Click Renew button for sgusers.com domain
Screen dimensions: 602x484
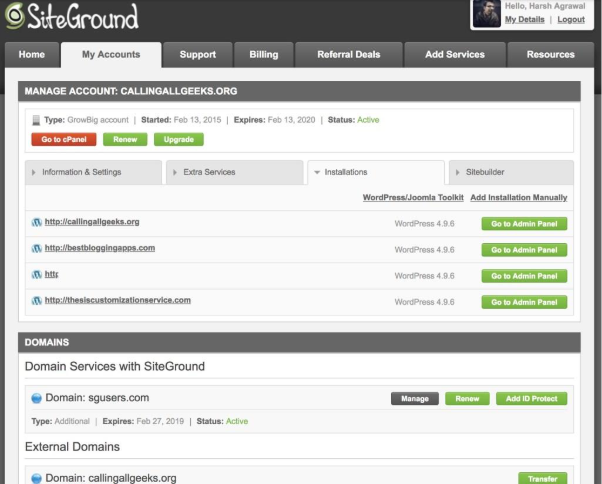tap(467, 399)
